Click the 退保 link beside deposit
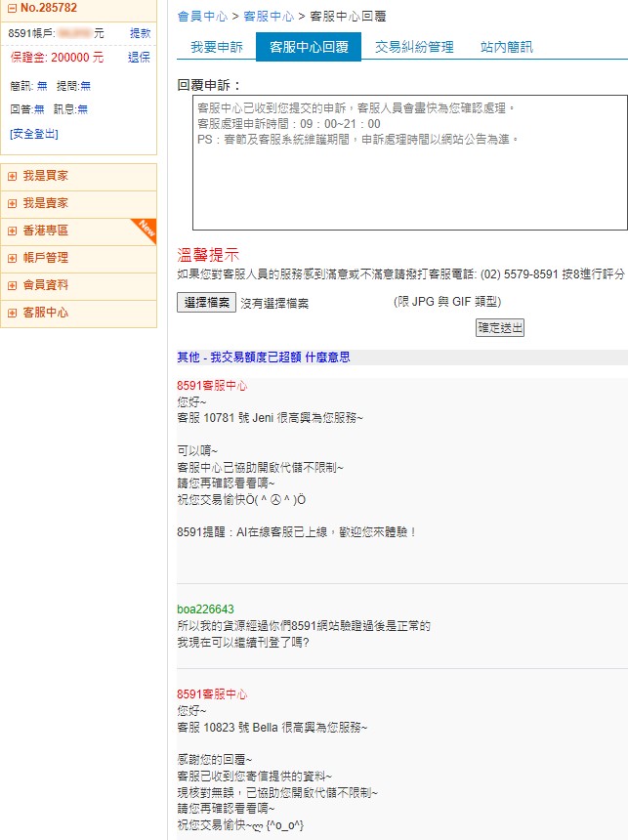This screenshot has width=628, height=840. point(140,58)
